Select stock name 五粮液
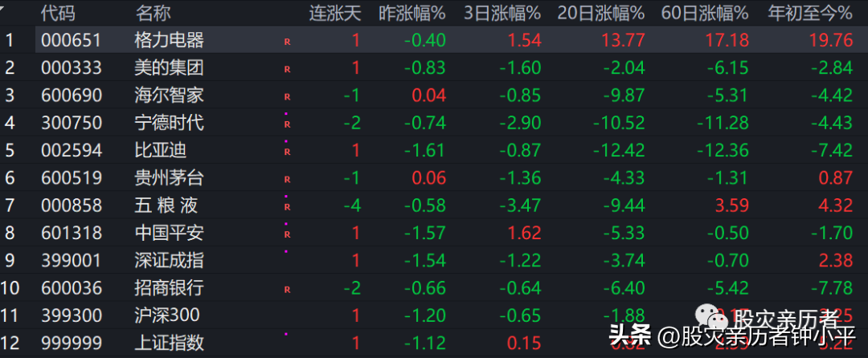 pos(166,205)
